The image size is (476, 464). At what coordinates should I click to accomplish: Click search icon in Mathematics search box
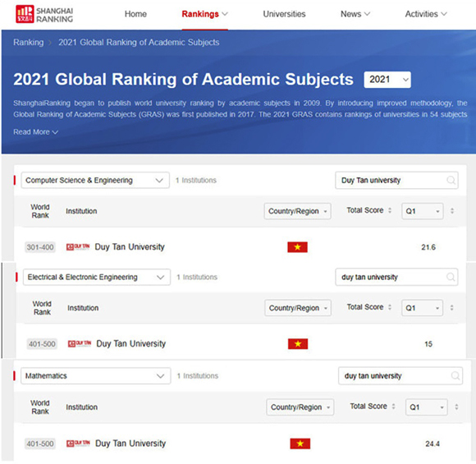click(455, 375)
